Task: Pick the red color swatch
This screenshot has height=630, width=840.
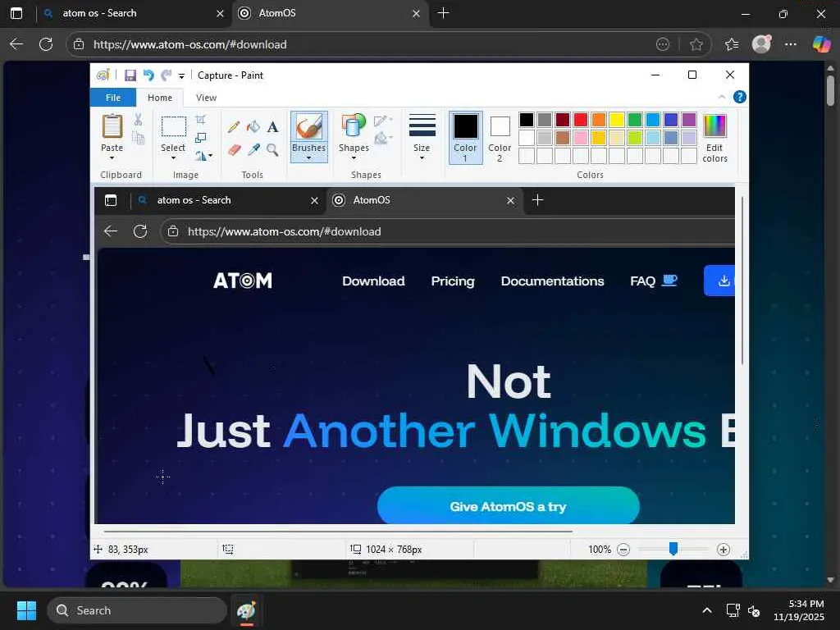Action: [581, 120]
